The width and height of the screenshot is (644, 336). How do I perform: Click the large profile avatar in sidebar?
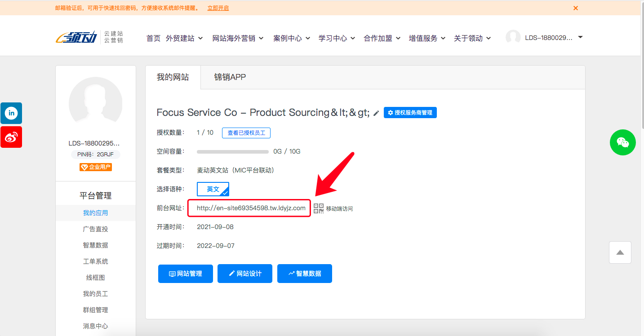[95, 103]
